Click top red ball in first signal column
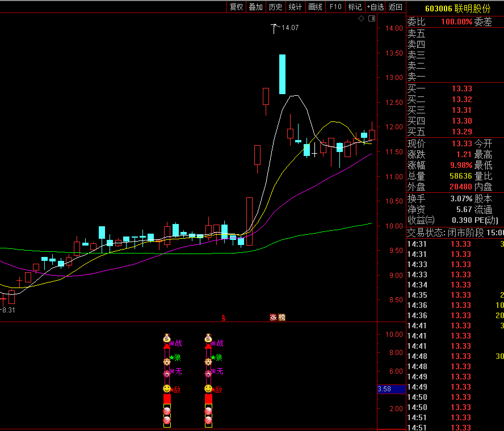The width and height of the screenshot is (504, 431). (167, 411)
